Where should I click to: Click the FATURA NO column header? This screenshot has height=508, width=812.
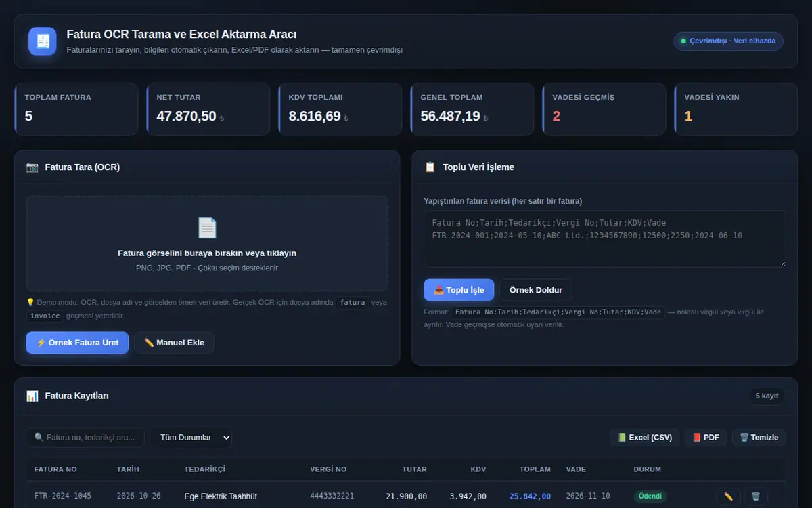click(55, 469)
